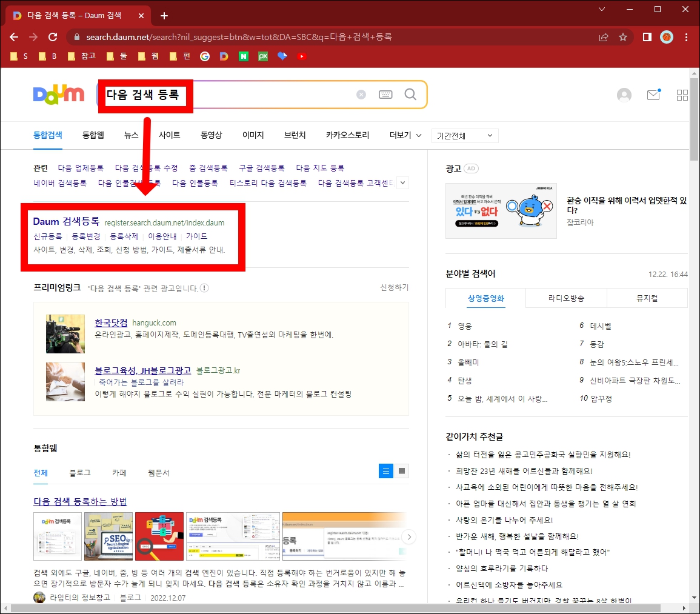The height and width of the screenshot is (614, 700).
Task: Open the blue heart bookmark icon
Action: click(282, 56)
